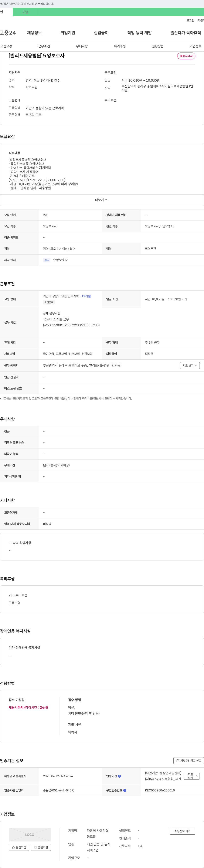This screenshot has height=868, width=204.
Task: Click the 채용시까지 (마감시간 : 24시) deadline text
Action: pos(28,708)
